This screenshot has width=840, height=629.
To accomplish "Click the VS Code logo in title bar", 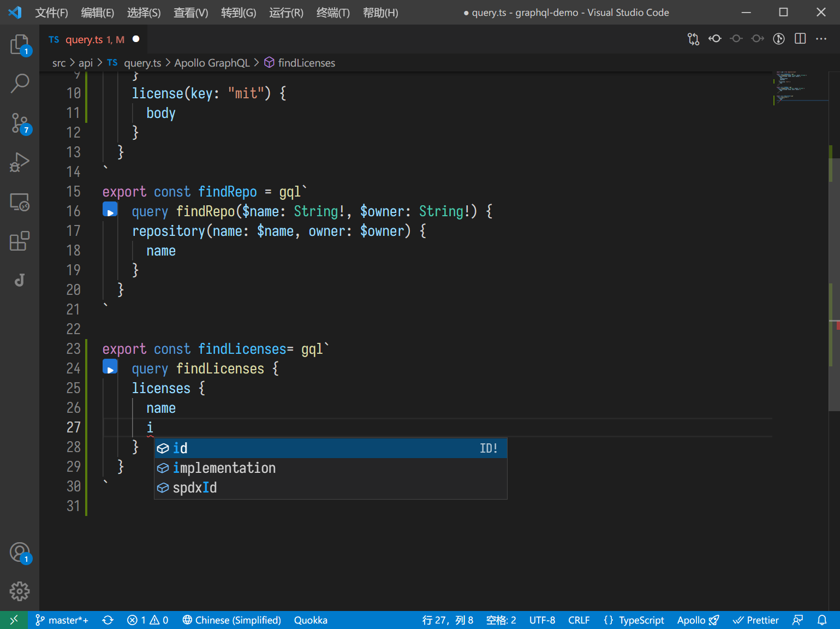I will coord(15,12).
